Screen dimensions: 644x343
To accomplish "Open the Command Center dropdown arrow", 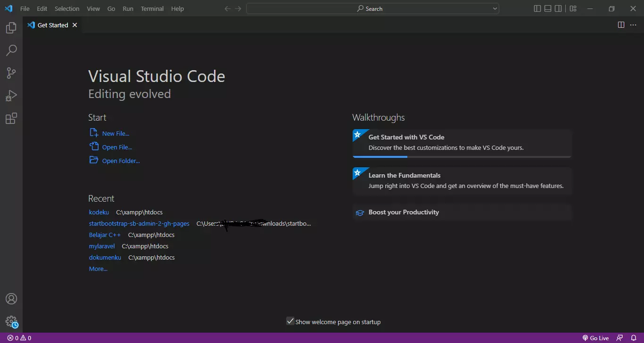I will click(x=495, y=8).
